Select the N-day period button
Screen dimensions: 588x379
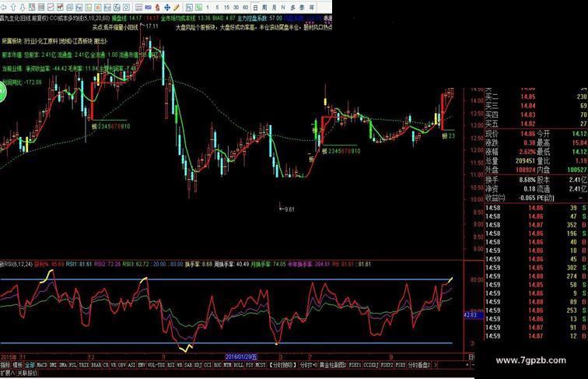coord(283,8)
